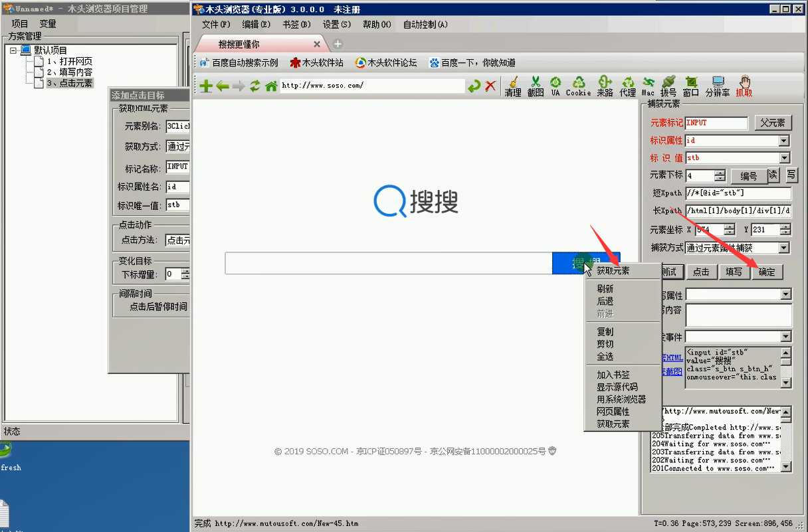Select 显示源代码 from context menu
The height and width of the screenshot is (532, 808).
(x=617, y=387)
